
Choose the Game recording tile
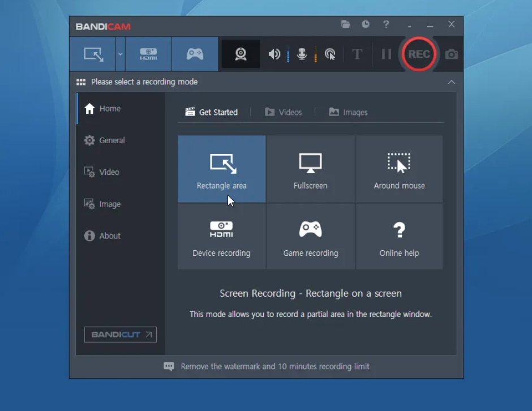(x=311, y=236)
